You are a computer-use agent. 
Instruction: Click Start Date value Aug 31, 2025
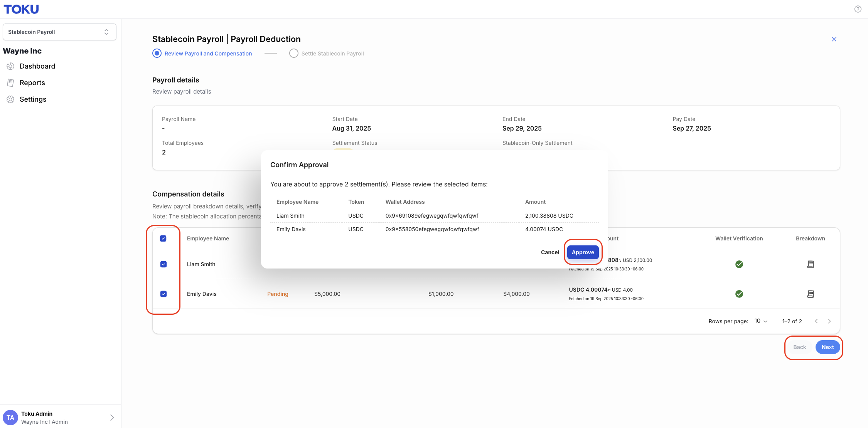coord(351,128)
